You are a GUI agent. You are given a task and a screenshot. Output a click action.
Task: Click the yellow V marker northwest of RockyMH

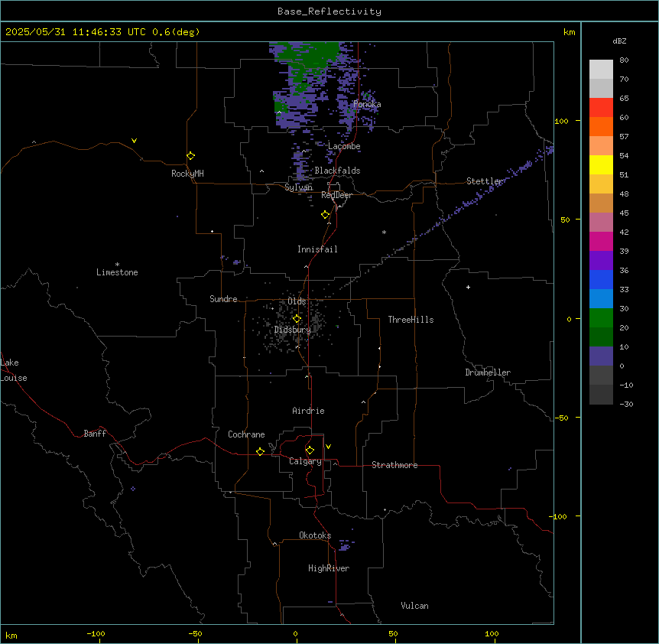134,141
